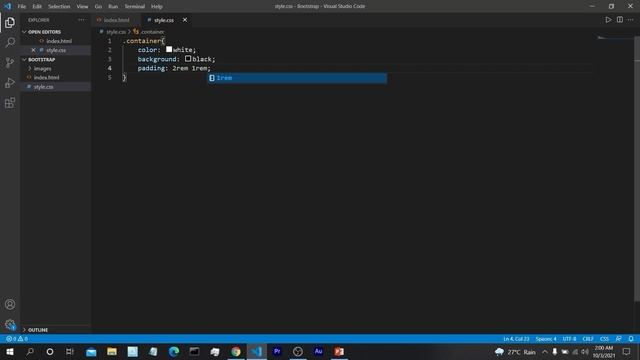
Task: Open editor More Actions ellipsis
Action: 631,20
